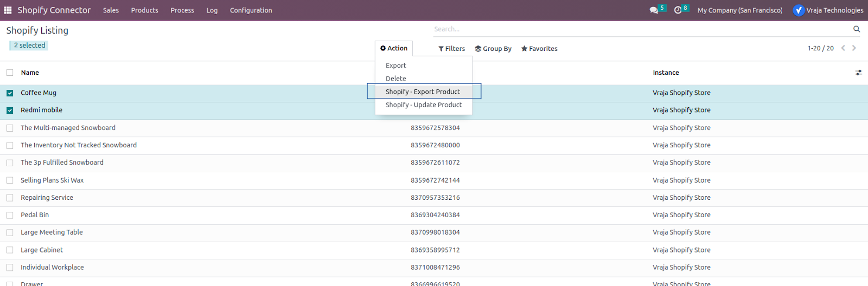
Task: Check The Multi-managed Snowboard checkbox
Action: click(x=10, y=128)
